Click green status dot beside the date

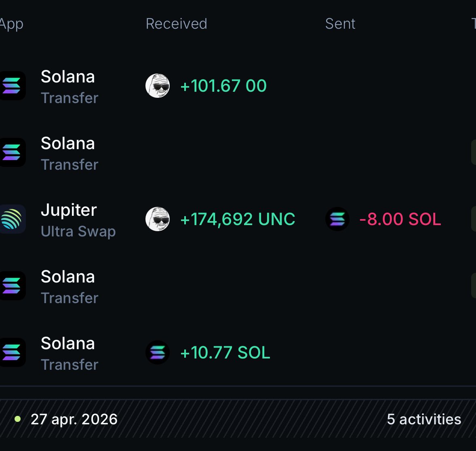click(17, 419)
